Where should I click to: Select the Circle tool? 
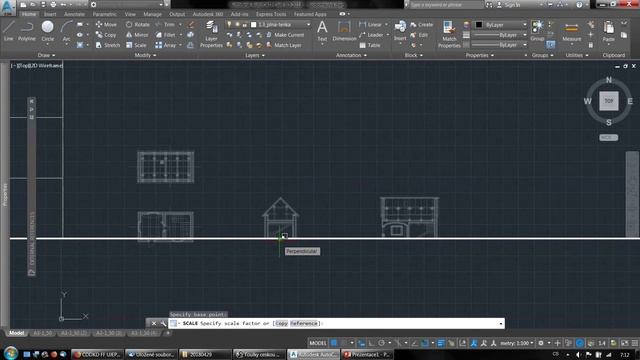coord(48,31)
